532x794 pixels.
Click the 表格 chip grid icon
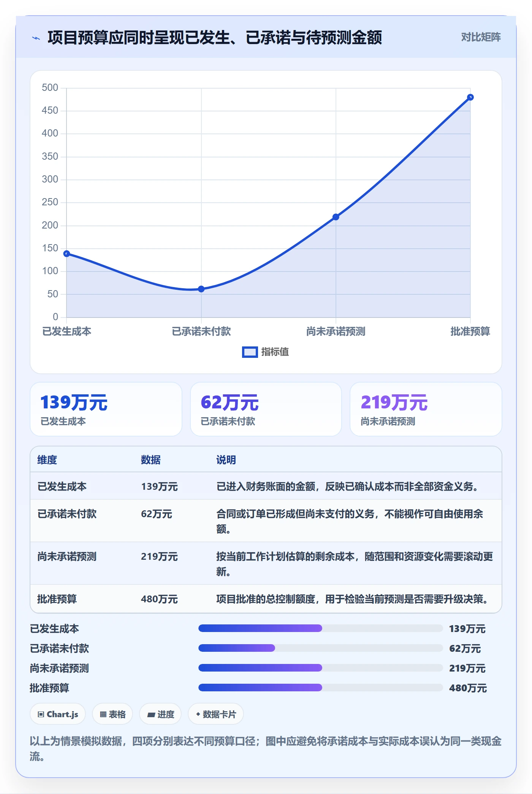point(103,715)
